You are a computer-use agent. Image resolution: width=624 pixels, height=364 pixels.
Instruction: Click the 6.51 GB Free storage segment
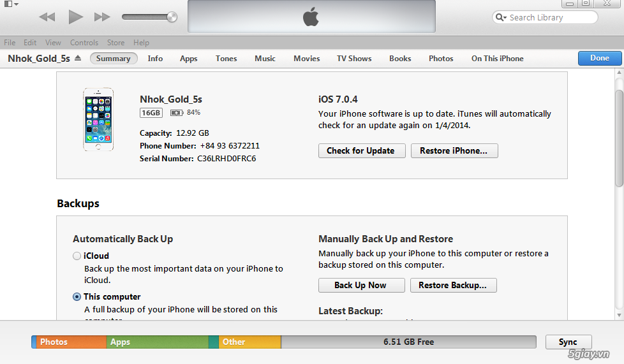click(409, 342)
